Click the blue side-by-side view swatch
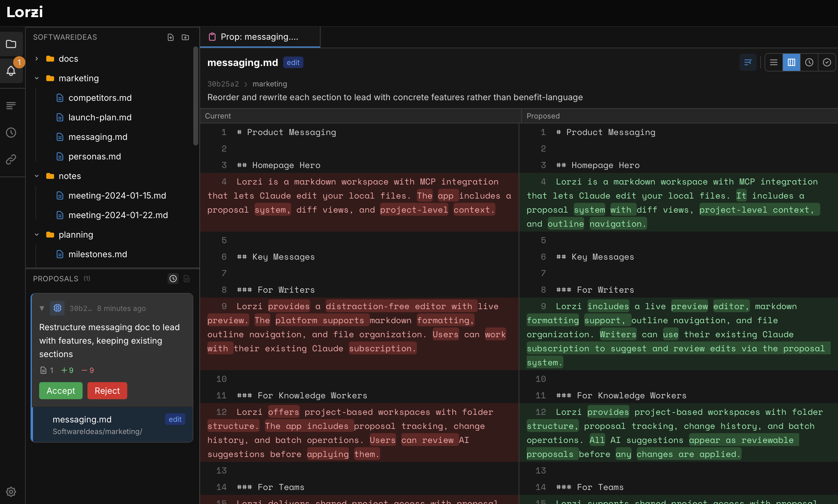Image resolution: width=838 pixels, height=504 pixels. pos(791,62)
